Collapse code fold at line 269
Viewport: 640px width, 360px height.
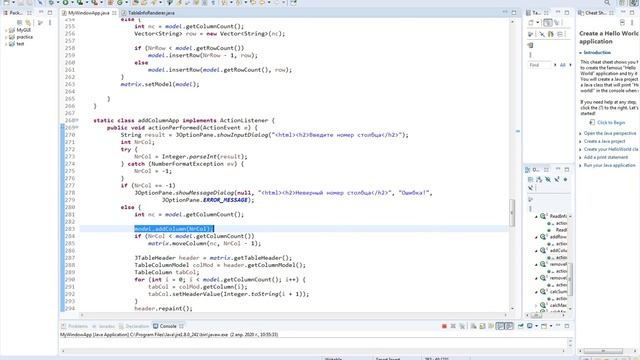coord(78,128)
